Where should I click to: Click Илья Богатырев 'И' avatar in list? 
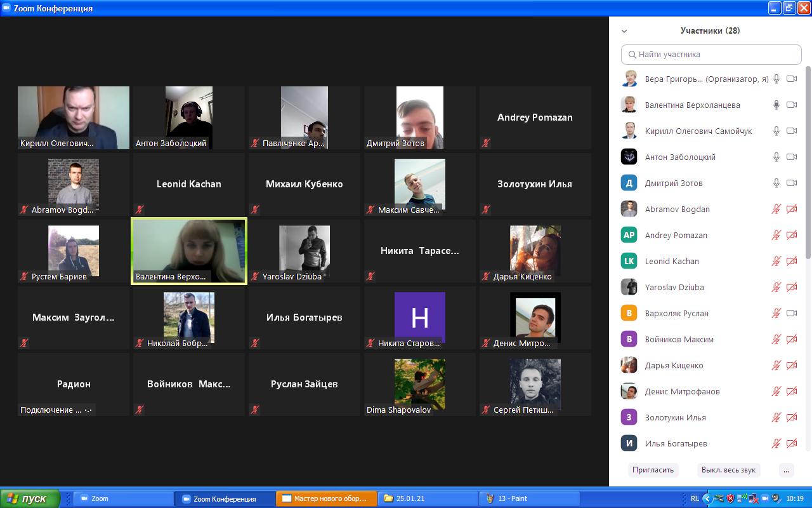click(x=629, y=443)
